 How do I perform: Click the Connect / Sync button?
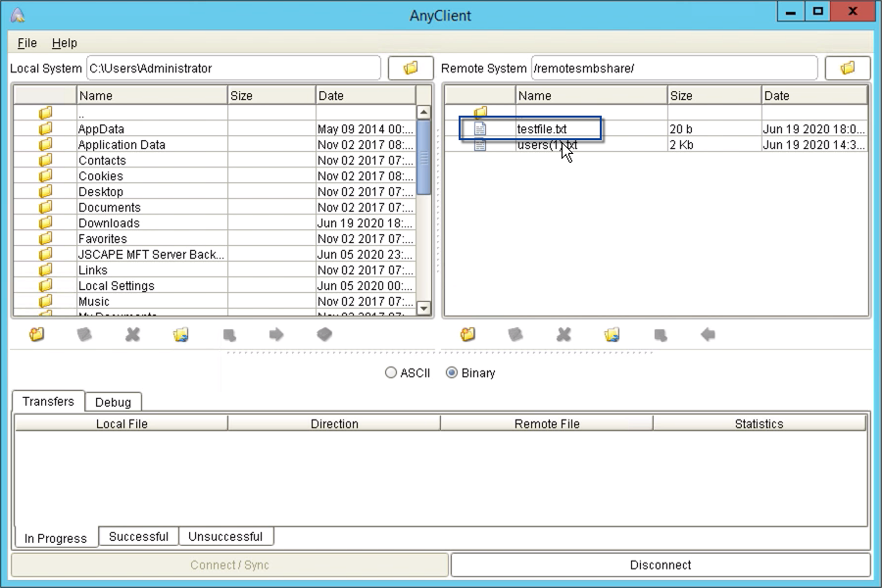(230, 564)
